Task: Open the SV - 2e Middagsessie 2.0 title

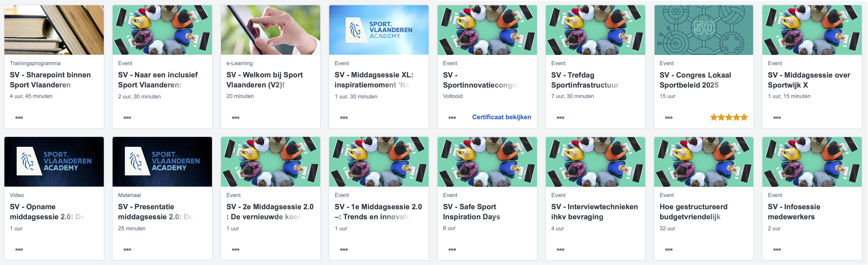Action: coord(270,212)
